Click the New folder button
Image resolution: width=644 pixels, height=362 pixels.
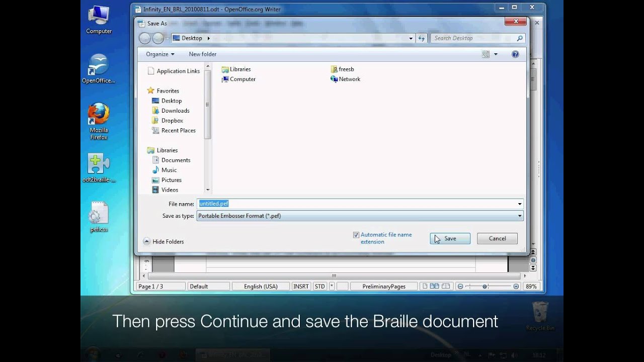click(203, 54)
